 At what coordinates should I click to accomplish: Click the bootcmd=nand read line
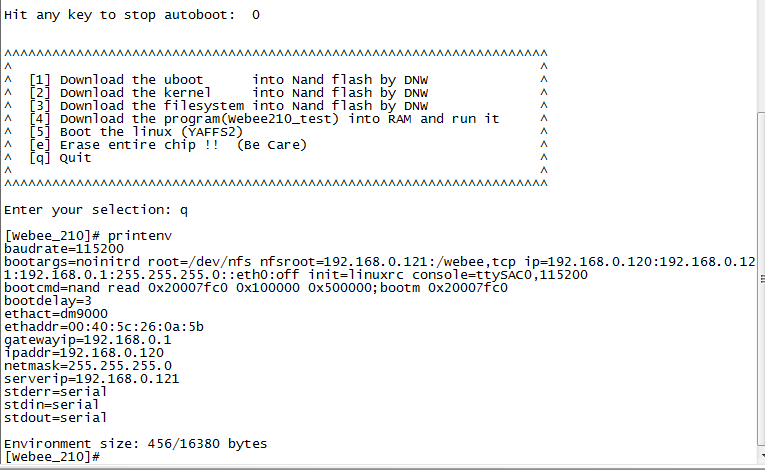coord(256,287)
